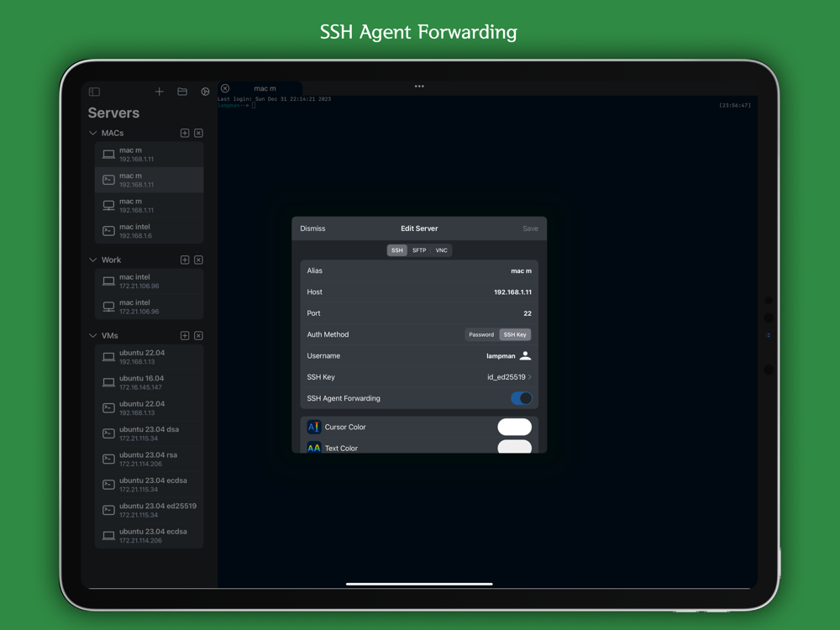Edit the Host field 192.168.1.11
The height and width of the screenshot is (630, 840).
coord(419,292)
